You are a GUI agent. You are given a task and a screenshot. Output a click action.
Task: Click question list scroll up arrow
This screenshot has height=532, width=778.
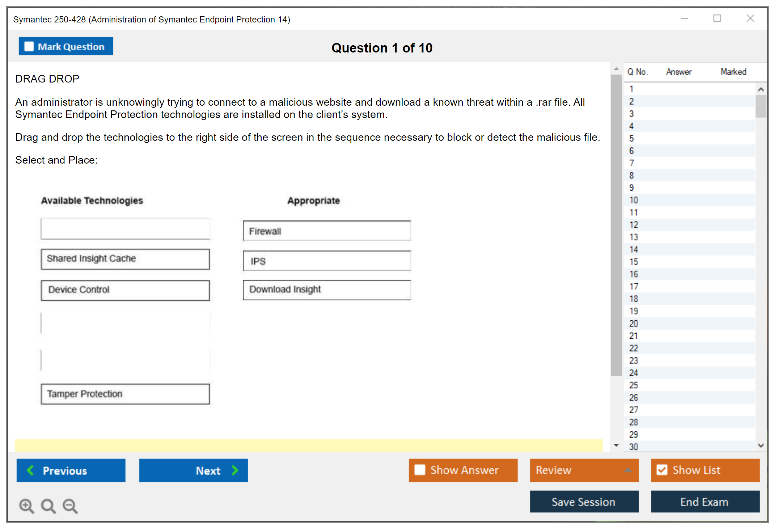pyautogui.click(x=761, y=89)
